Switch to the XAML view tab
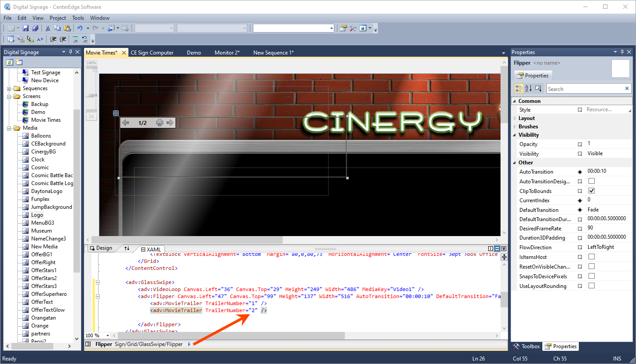This screenshot has height=364, width=636. (x=151, y=249)
